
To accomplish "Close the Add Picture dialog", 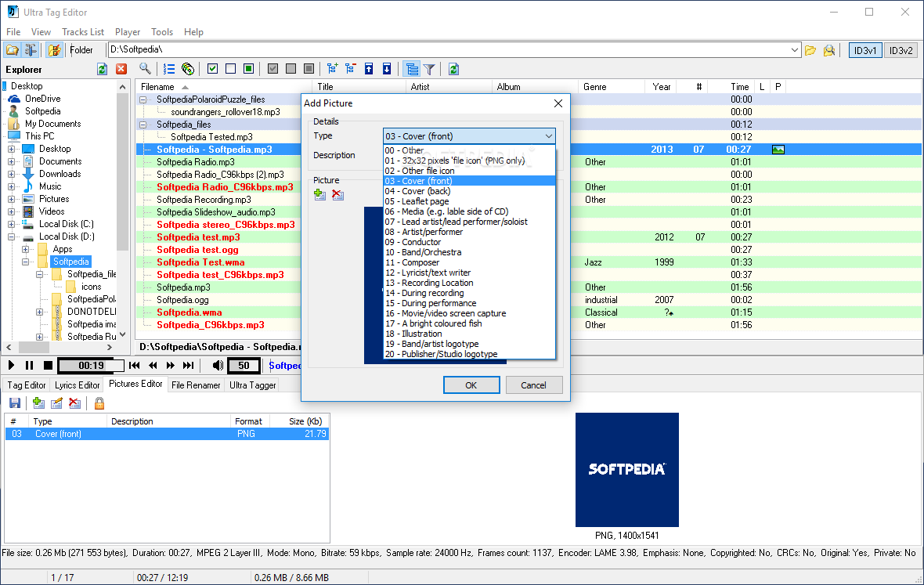I will point(558,103).
